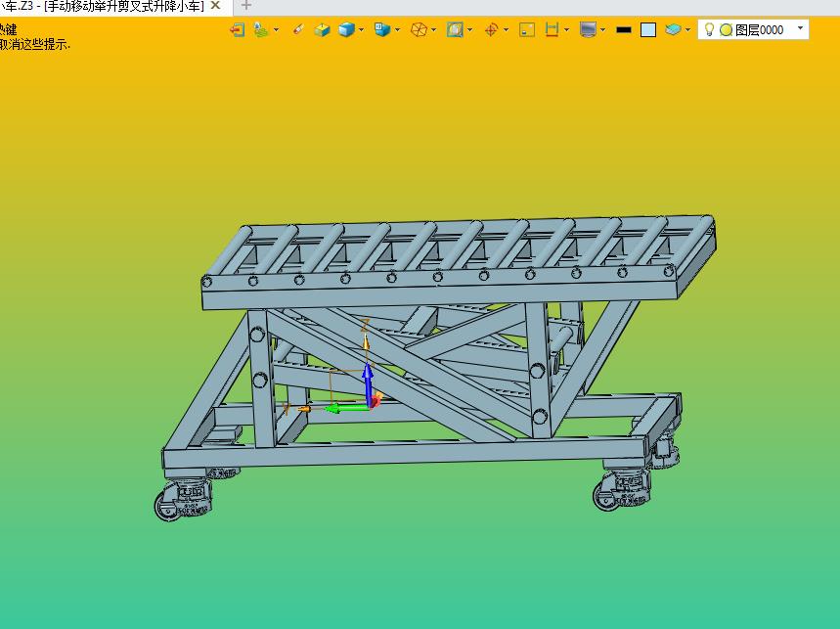
Task: Click the eraser icon
Action: click(x=298, y=29)
